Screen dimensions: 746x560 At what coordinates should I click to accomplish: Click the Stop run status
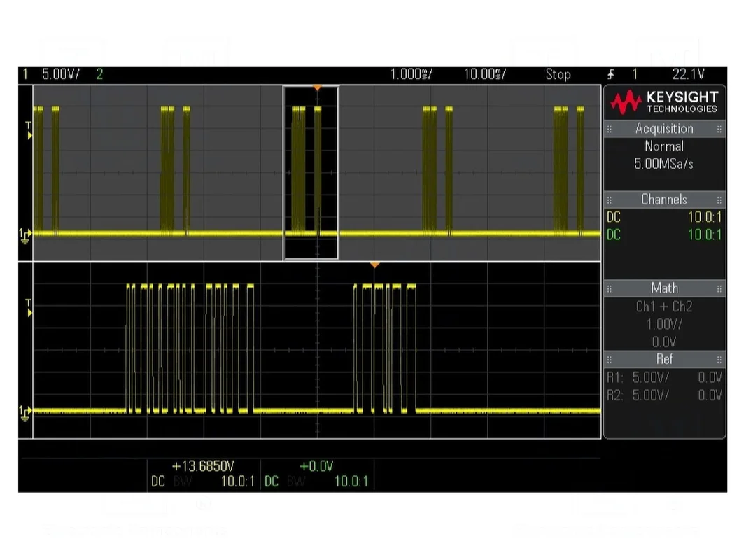(x=558, y=75)
